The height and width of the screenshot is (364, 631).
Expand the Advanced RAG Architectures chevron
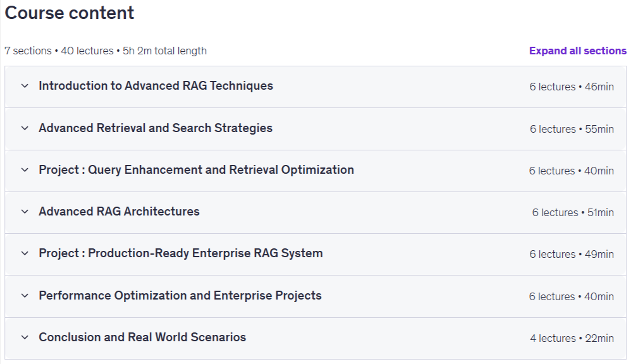point(25,212)
